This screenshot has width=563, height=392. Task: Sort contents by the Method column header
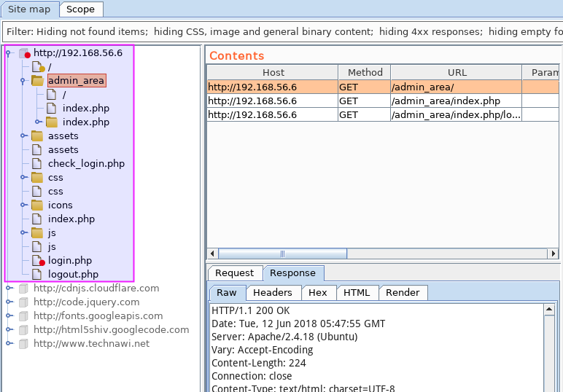tap(365, 72)
